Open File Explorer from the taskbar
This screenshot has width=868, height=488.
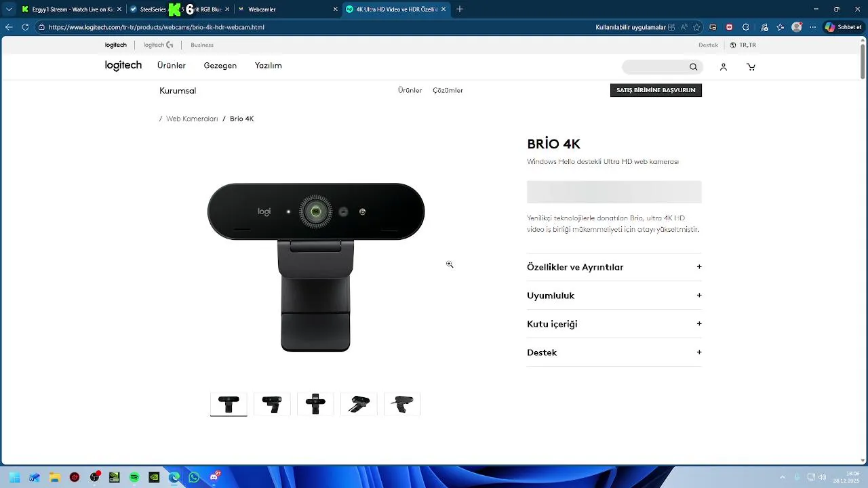(x=54, y=477)
